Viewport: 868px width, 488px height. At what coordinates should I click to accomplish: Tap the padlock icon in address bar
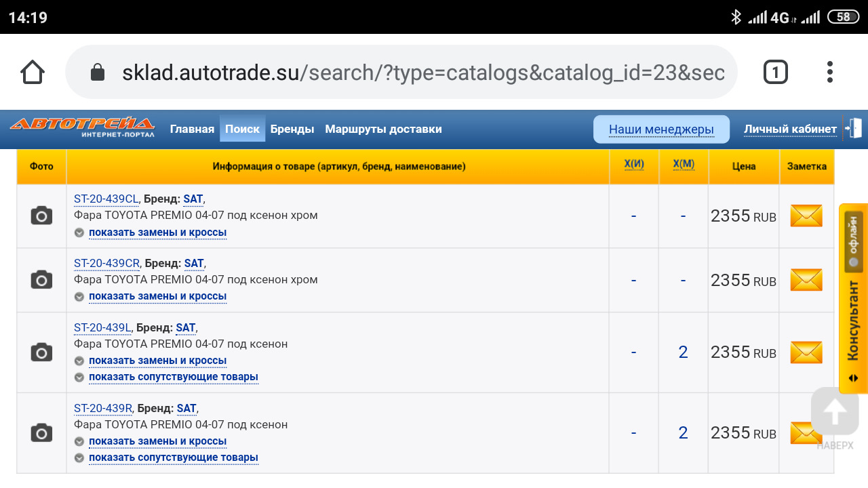[x=98, y=72]
